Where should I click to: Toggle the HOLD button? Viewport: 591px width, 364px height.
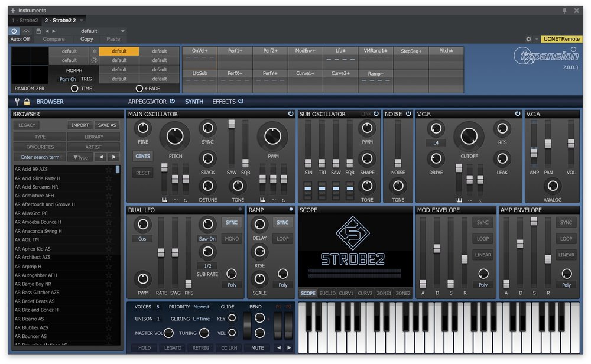pos(144,348)
